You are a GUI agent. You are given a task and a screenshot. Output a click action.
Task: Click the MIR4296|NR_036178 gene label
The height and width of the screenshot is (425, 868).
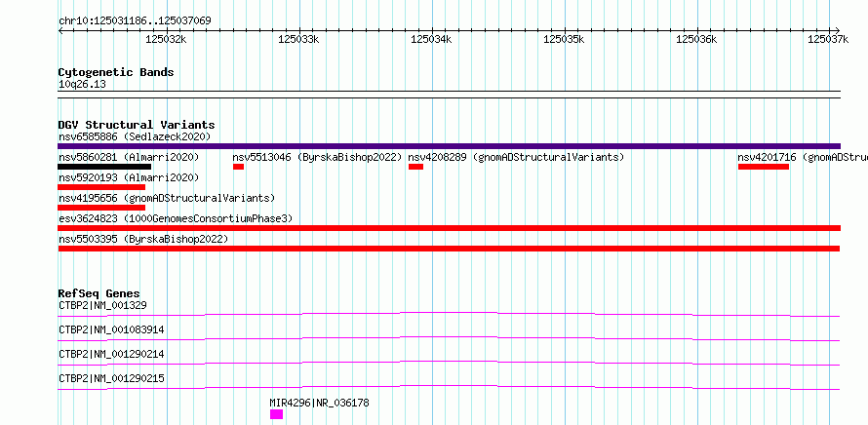click(x=320, y=403)
